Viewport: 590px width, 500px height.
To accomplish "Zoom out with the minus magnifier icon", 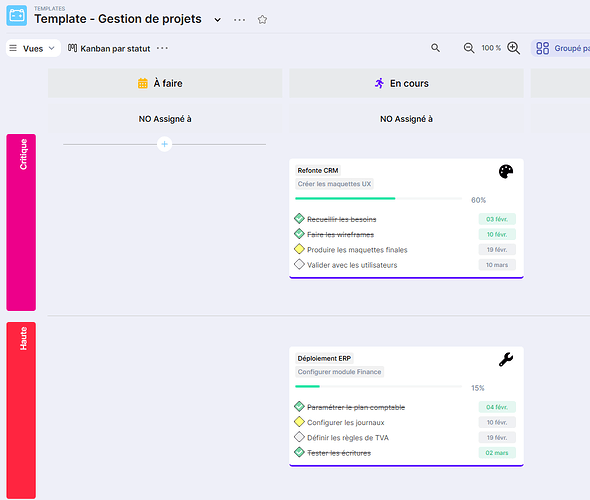I will (469, 48).
